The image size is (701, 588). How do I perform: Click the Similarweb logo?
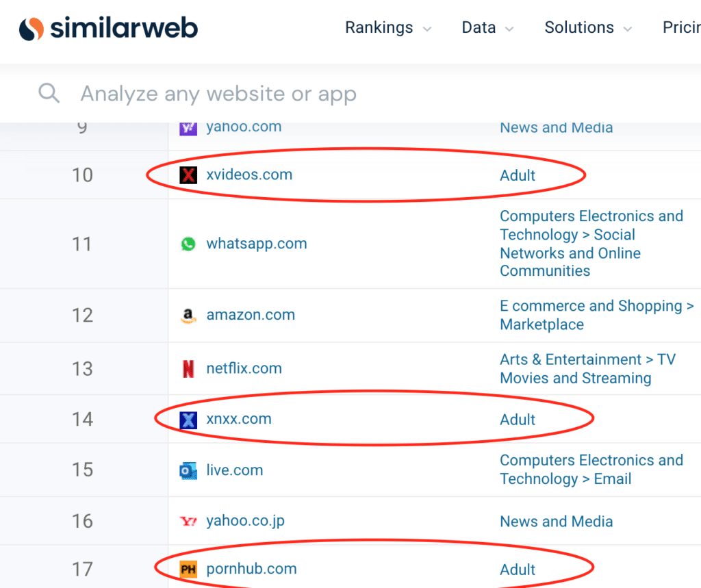coord(108,29)
